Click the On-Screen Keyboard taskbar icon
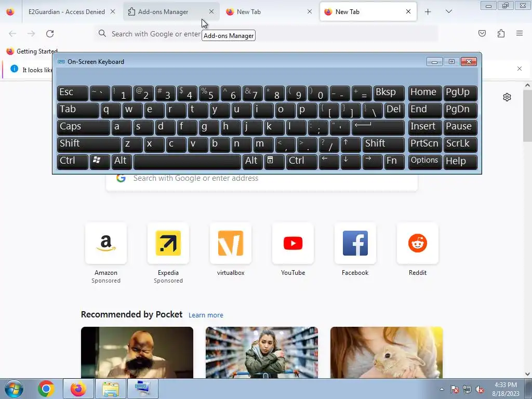 (x=142, y=389)
